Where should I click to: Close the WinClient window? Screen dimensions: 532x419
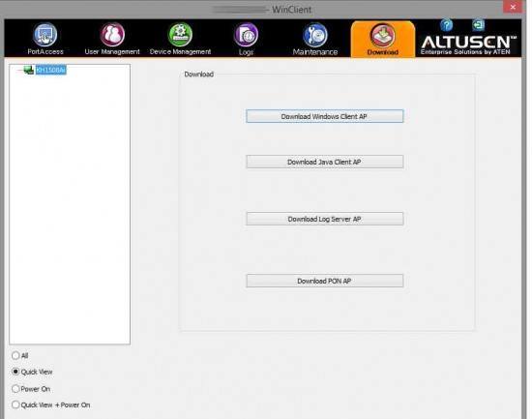513,7
